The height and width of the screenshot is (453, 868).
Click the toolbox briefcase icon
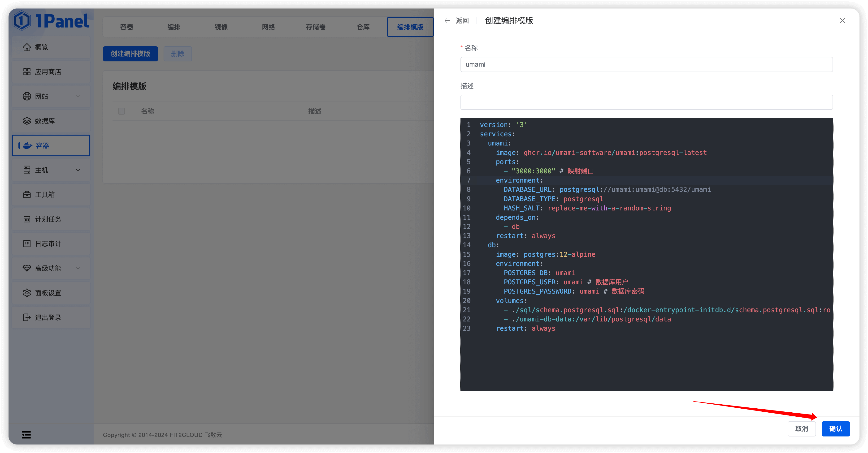[27, 195]
